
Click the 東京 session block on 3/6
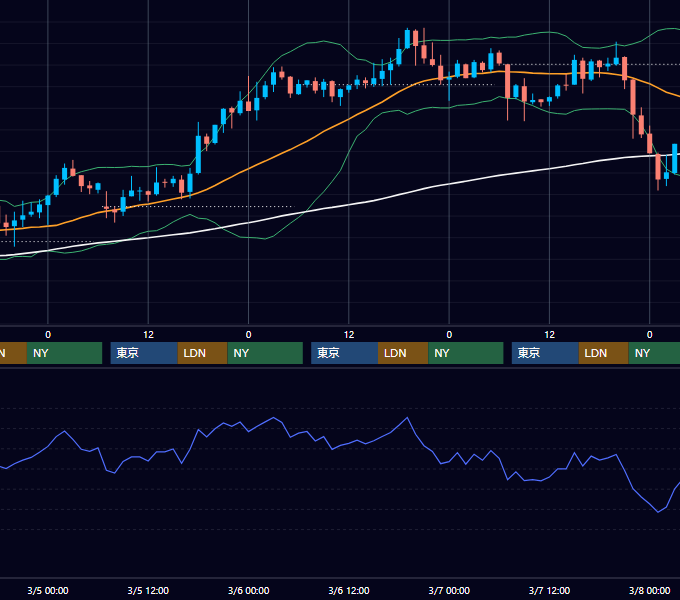345,353
